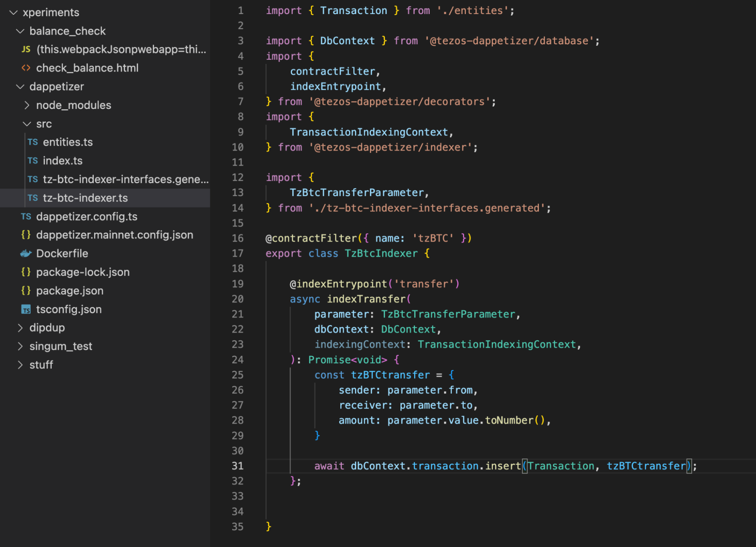Screen dimensions: 756x547
Task: Open tz-btc-indexer-interfaces generated file
Action: coord(125,179)
